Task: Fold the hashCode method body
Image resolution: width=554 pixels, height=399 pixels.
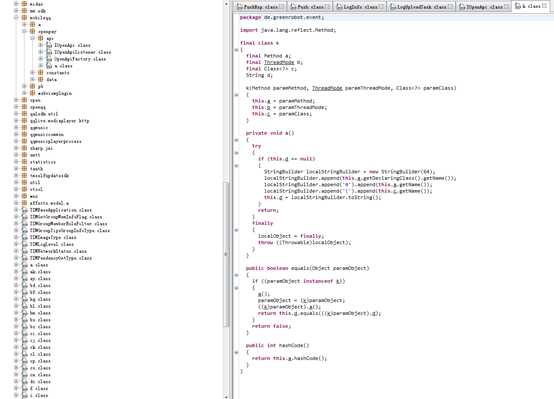Action: pyautogui.click(x=236, y=352)
